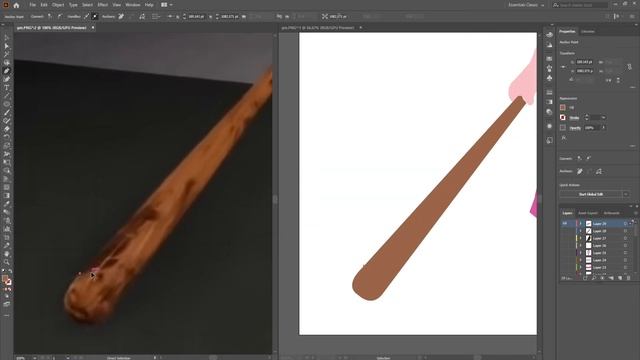This screenshot has height=360, width=640.
Task: Click Create New Layer icon in Layers panel
Action: [x=620, y=278]
